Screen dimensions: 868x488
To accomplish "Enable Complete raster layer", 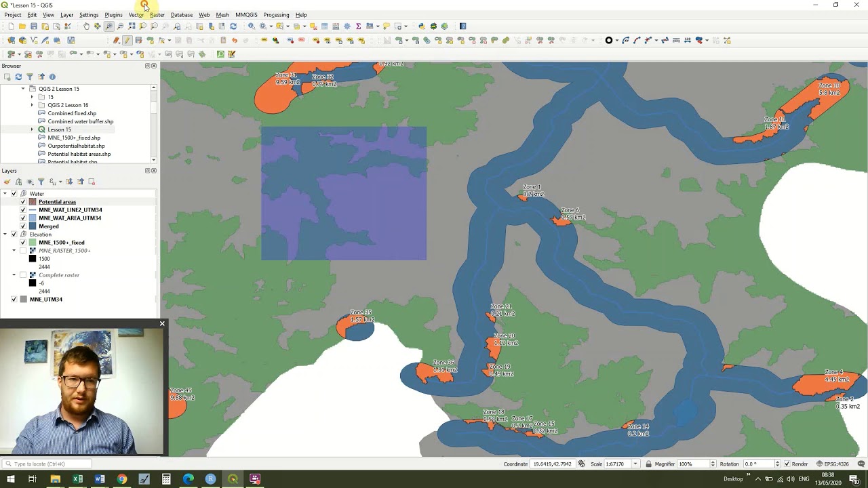I will [x=23, y=275].
